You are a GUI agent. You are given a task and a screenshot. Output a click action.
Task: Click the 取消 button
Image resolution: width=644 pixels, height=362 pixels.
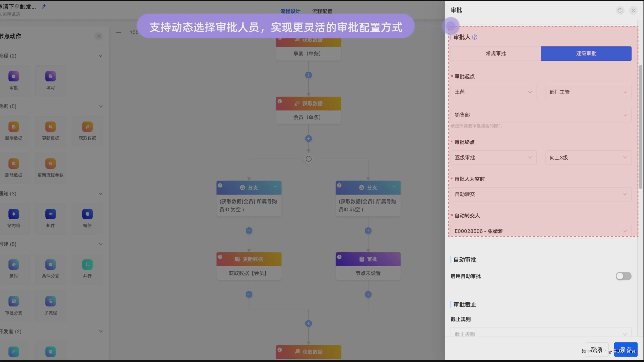point(597,349)
